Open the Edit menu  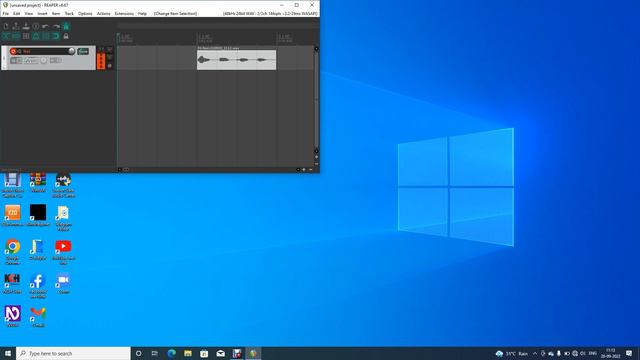point(16,13)
